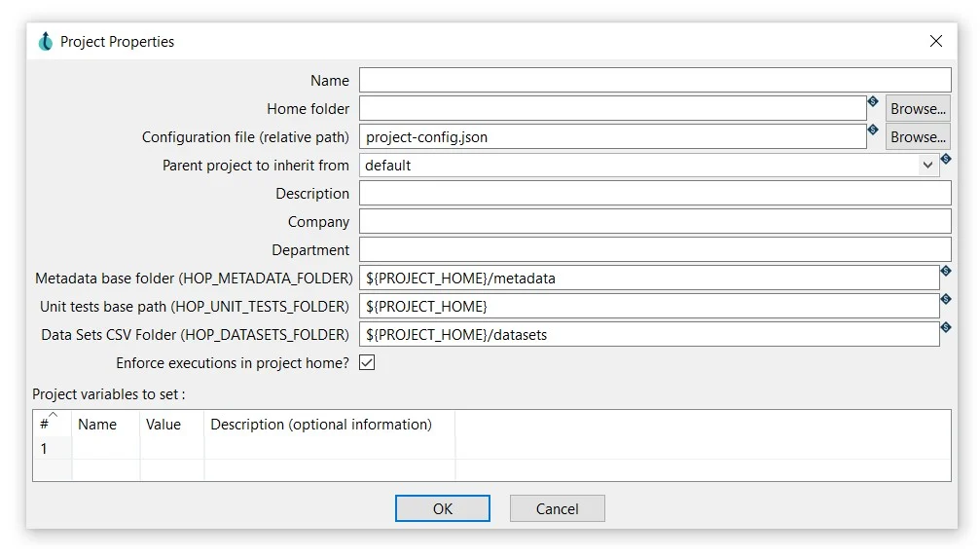This screenshot has height=558, width=980.
Task: Select row 1 in project variables table
Action: coord(53,449)
